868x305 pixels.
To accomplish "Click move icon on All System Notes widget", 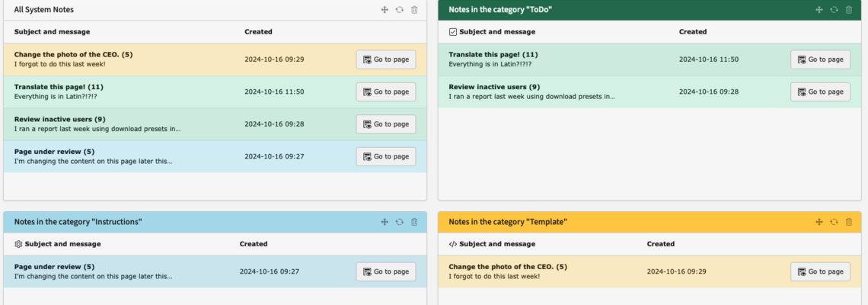I will coord(385,10).
